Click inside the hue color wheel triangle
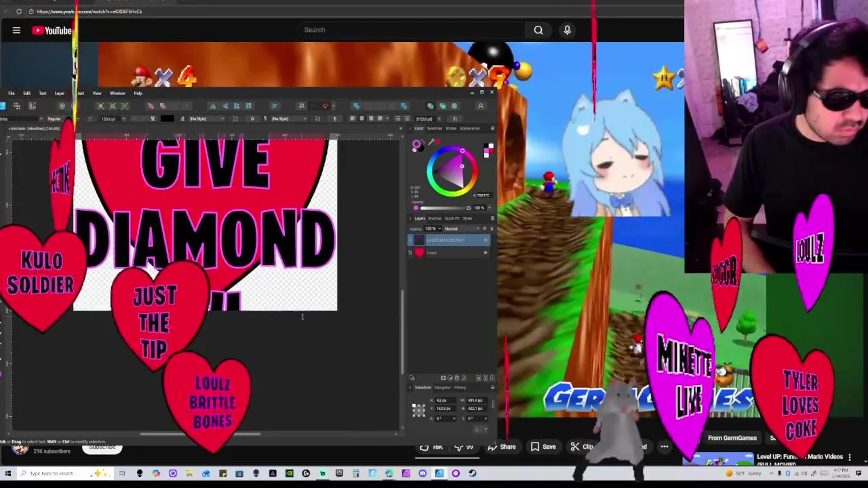The width and height of the screenshot is (868, 488). [452, 171]
